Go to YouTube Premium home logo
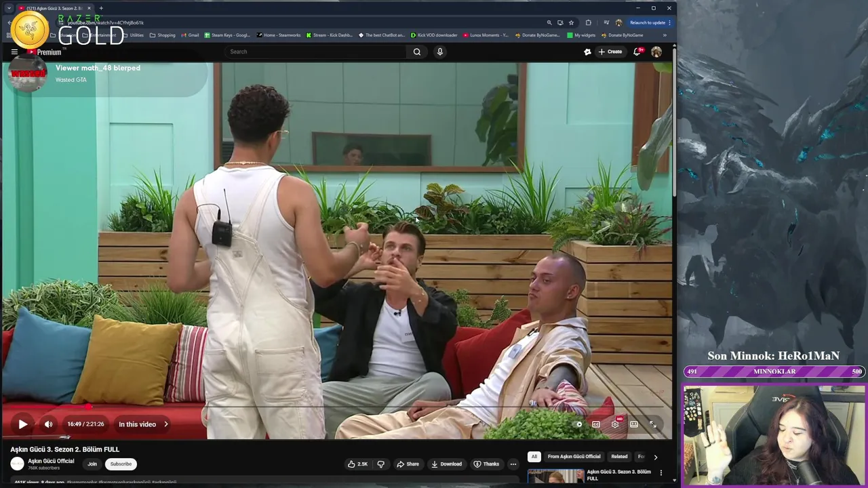The image size is (868, 488). [44, 52]
